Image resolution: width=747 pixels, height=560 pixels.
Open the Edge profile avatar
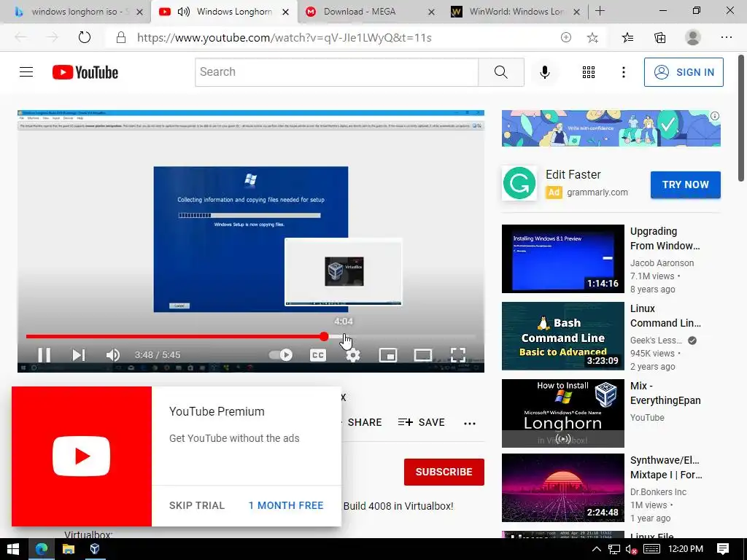pos(693,37)
